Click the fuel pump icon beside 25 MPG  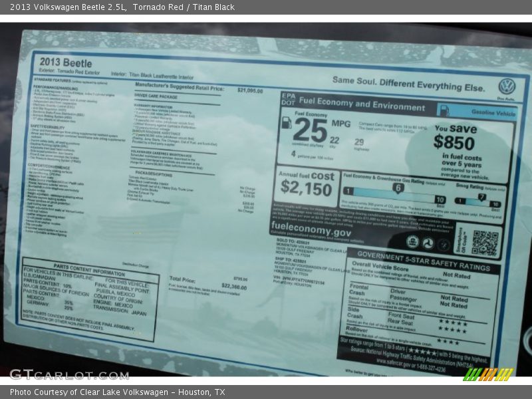coord(287,123)
